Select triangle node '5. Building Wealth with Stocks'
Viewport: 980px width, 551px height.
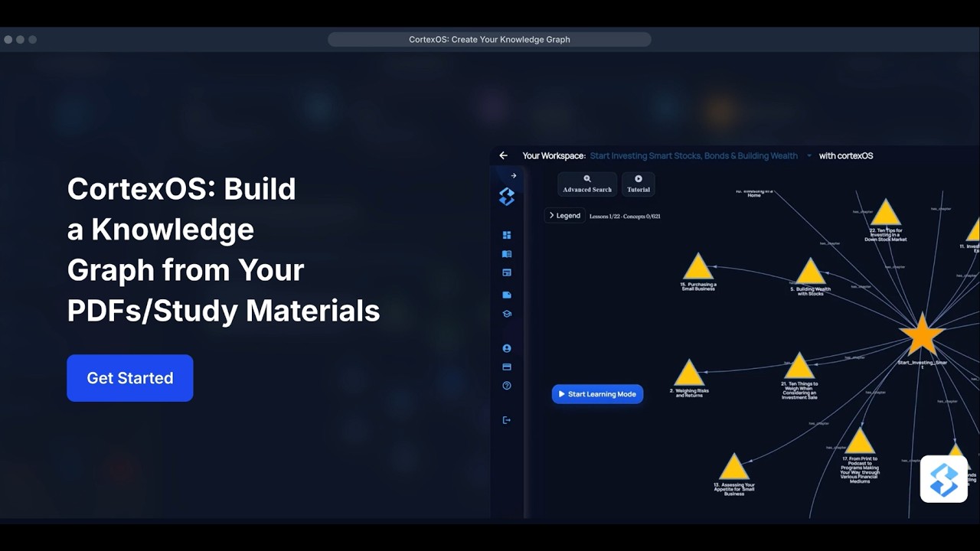point(810,272)
